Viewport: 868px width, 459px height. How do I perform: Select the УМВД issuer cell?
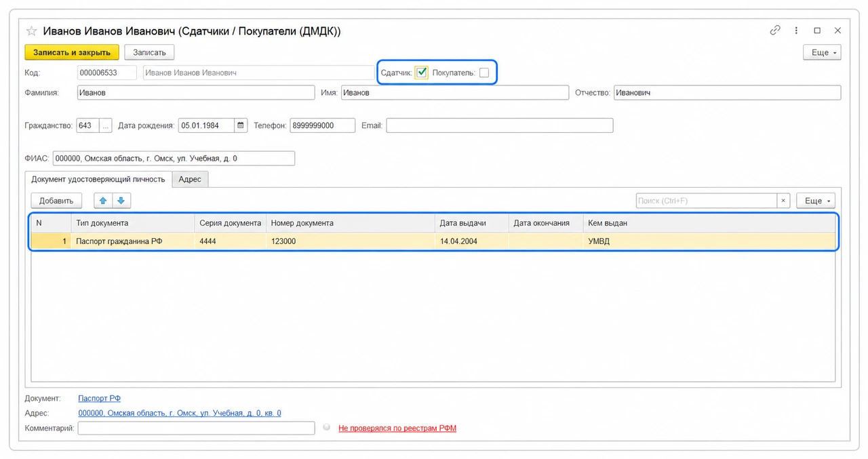click(x=709, y=241)
